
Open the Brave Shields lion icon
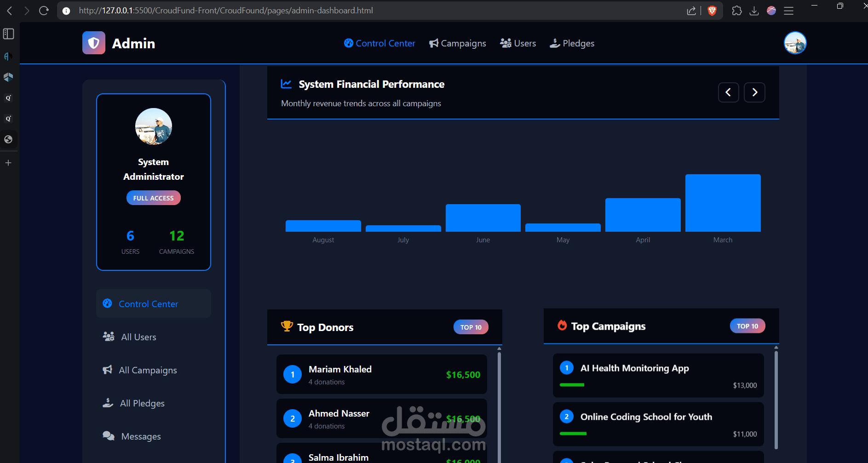tap(712, 11)
